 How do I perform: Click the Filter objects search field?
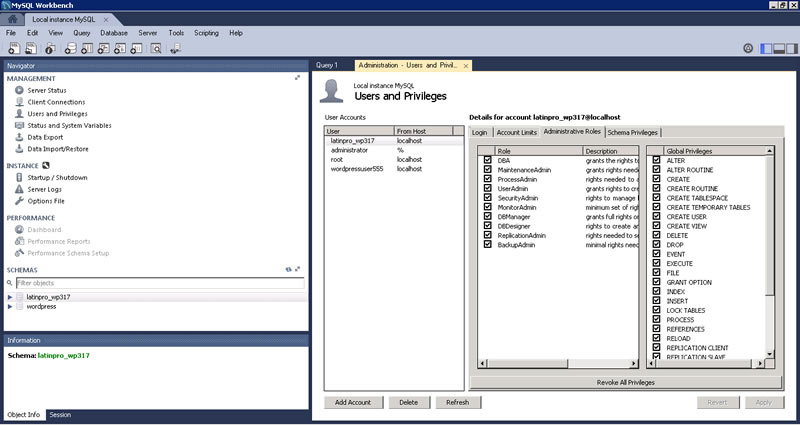coord(160,283)
